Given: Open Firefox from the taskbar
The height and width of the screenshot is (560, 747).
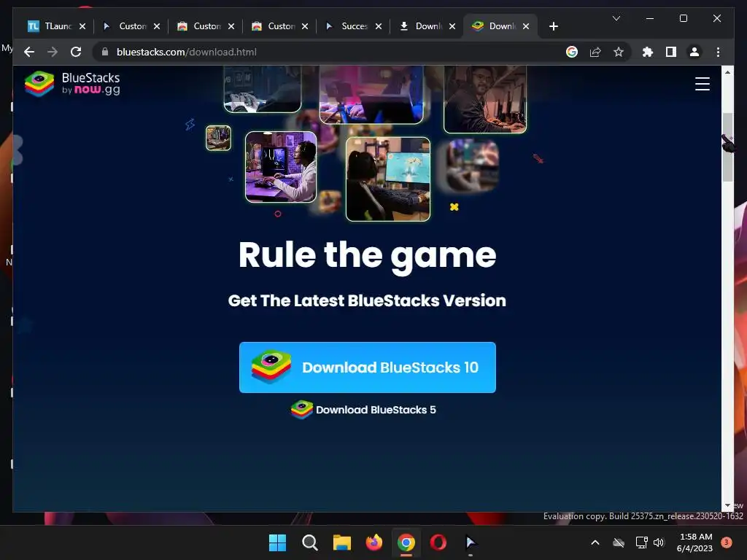Looking at the screenshot, I should pyautogui.click(x=374, y=542).
